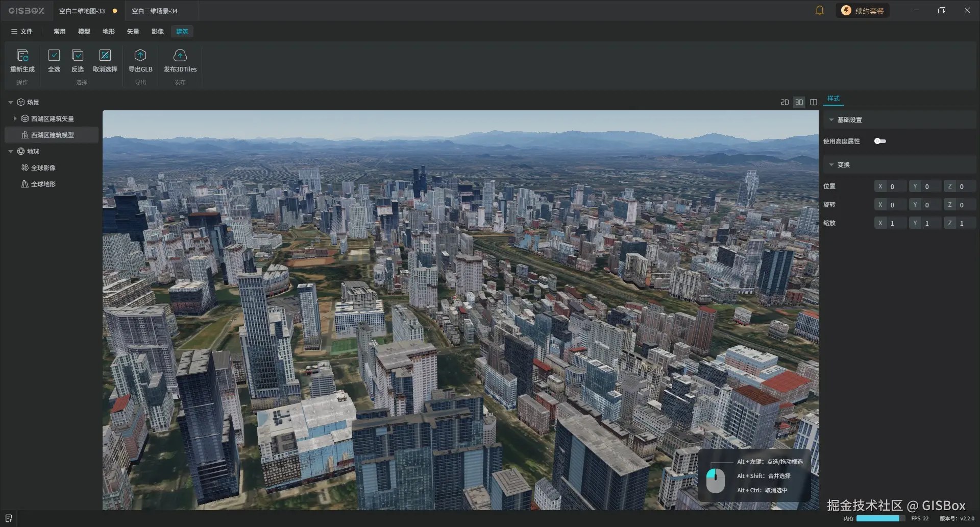This screenshot has height=527, width=980.
Task: Open the 文件 menu
Action: tap(21, 31)
